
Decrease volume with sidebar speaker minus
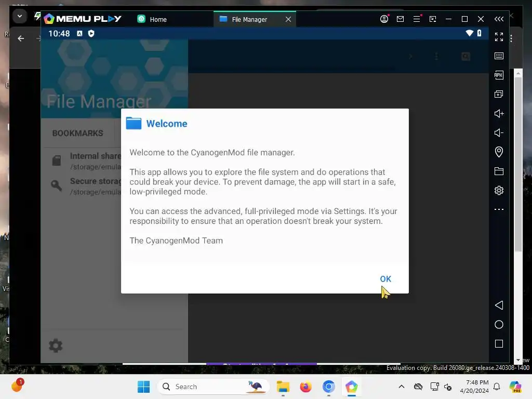(x=499, y=132)
